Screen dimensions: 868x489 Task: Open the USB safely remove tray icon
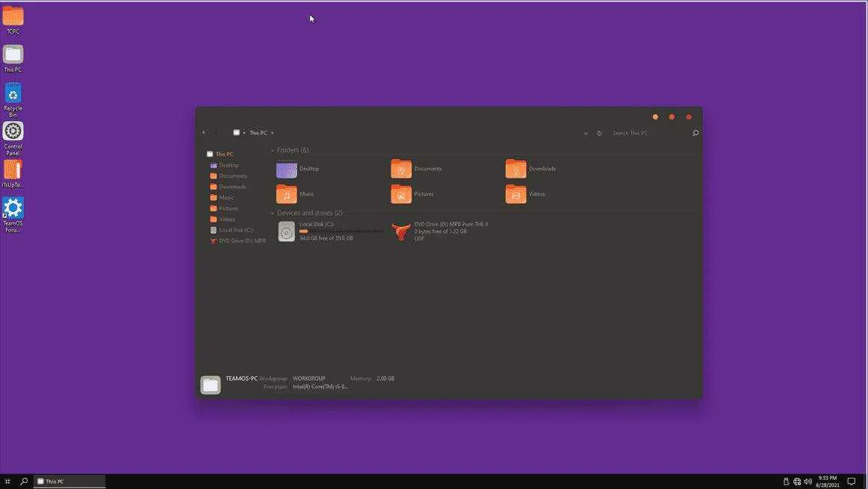tap(786, 482)
